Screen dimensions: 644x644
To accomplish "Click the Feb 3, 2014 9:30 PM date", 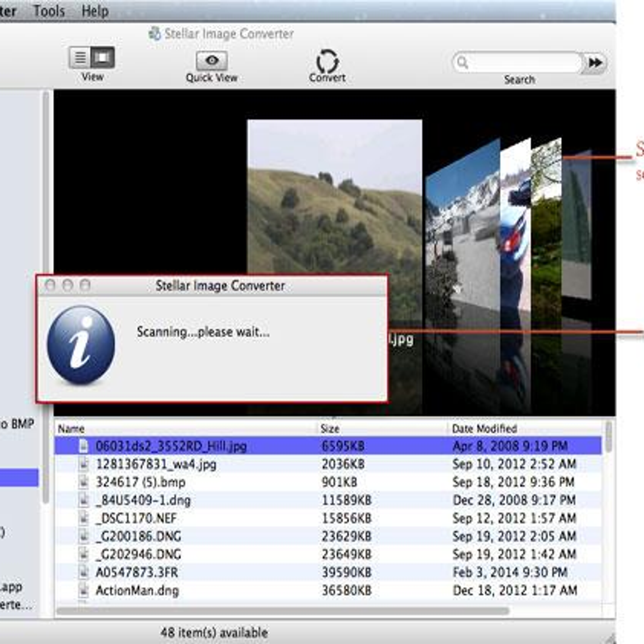I will (x=510, y=572).
